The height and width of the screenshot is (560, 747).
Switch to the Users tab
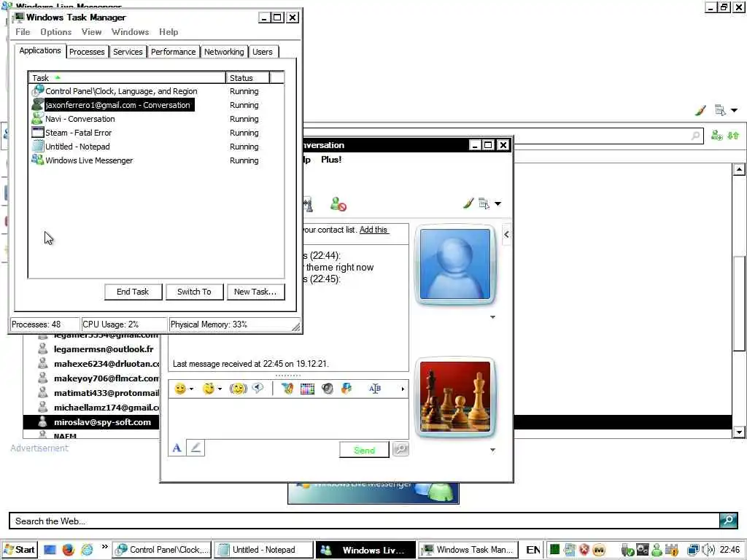coord(263,52)
